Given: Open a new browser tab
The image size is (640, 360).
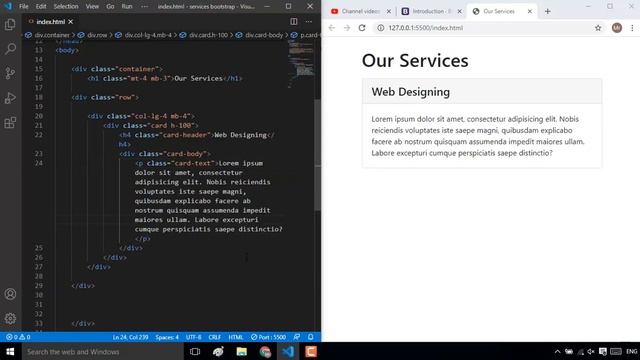Looking at the screenshot, I should point(547,11).
